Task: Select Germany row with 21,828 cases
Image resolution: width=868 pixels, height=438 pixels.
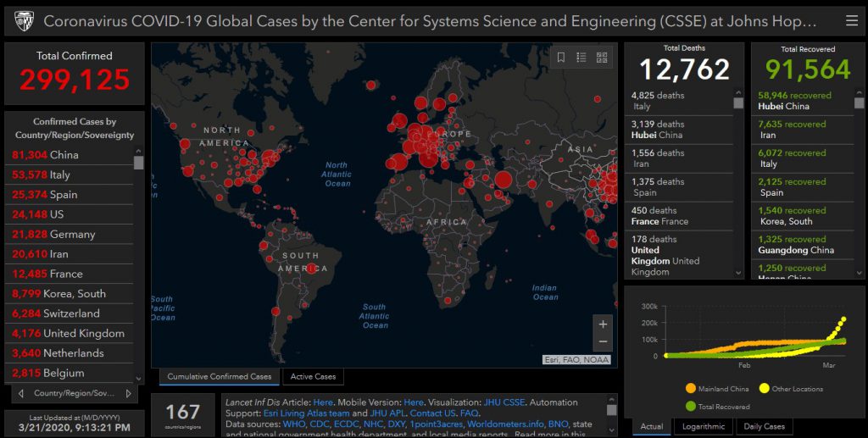Action: click(x=70, y=234)
